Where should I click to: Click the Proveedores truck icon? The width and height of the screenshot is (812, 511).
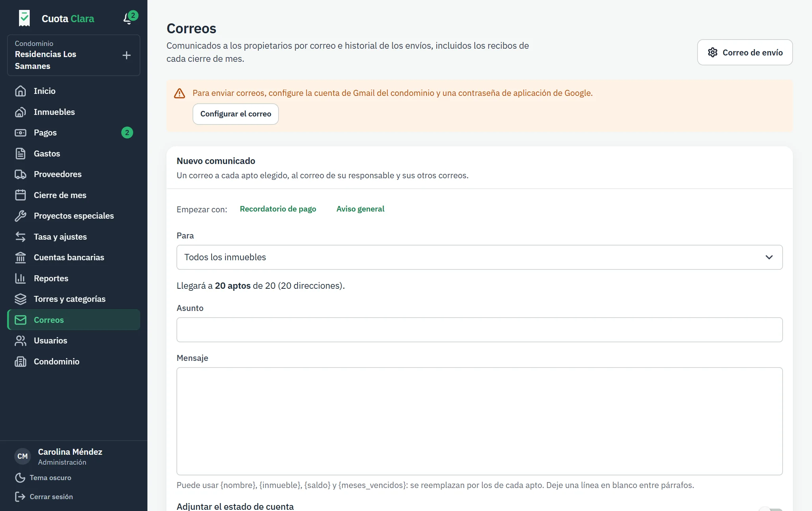coord(21,174)
